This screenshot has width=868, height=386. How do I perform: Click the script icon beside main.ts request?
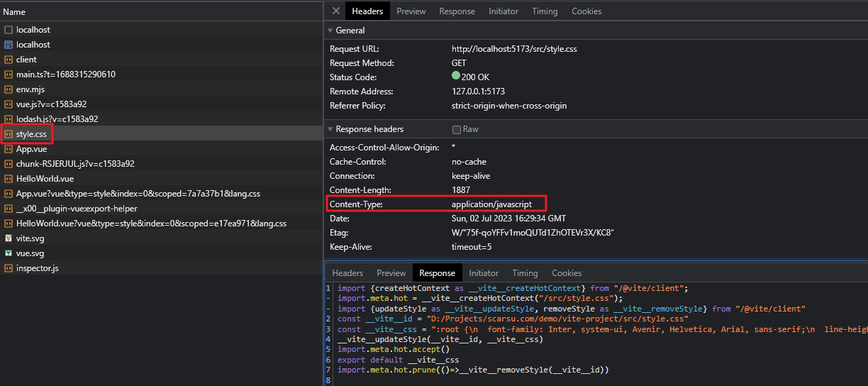click(9, 75)
